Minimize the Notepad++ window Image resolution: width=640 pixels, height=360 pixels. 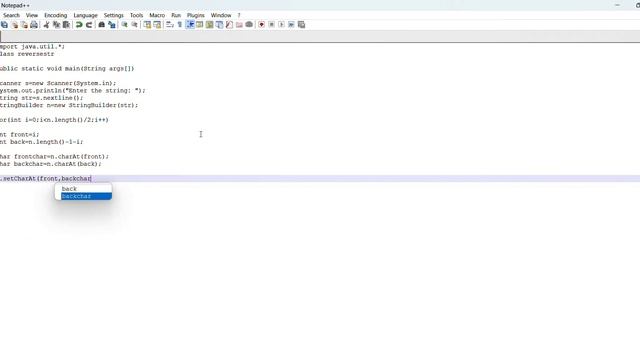click(617, 5)
